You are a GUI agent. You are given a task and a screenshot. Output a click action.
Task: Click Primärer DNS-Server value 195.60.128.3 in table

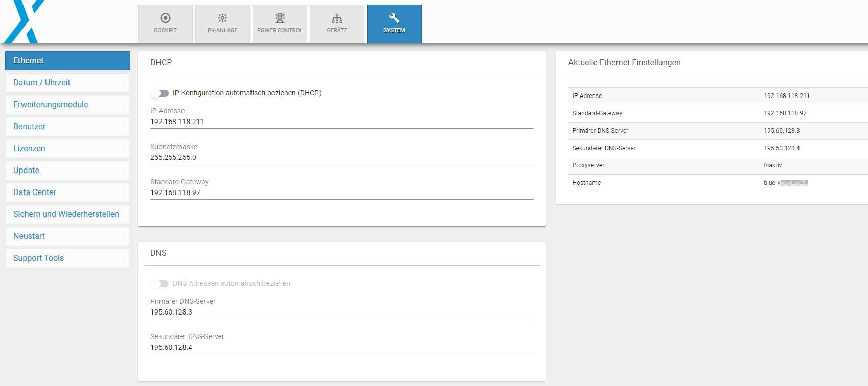pos(782,131)
